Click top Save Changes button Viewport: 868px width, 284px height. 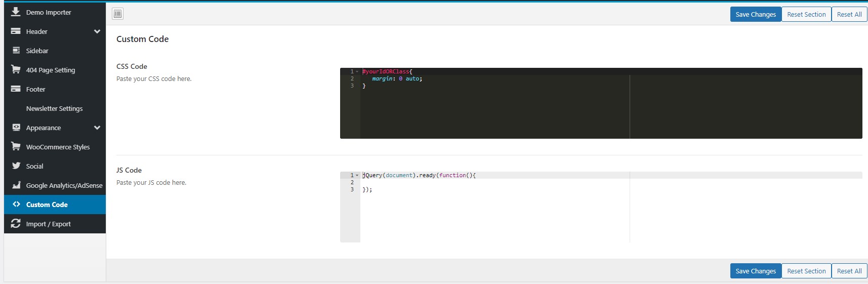click(x=756, y=14)
